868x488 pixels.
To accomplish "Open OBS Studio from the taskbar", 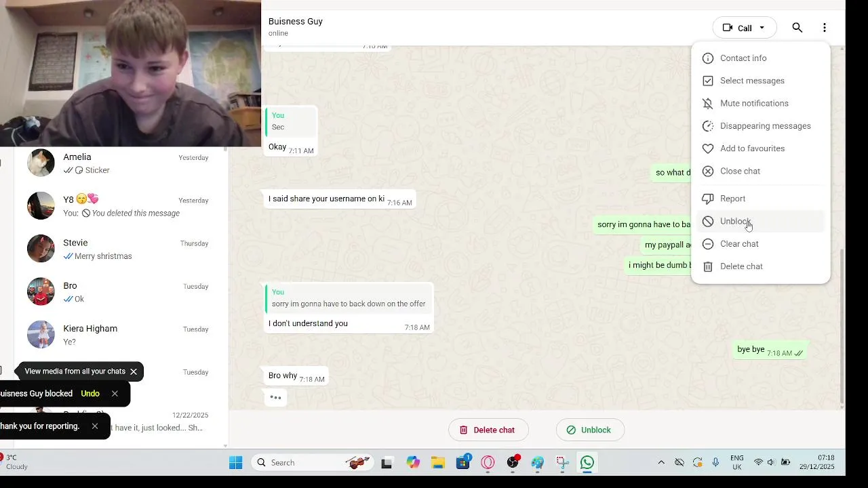I will click(x=513, y=463).
